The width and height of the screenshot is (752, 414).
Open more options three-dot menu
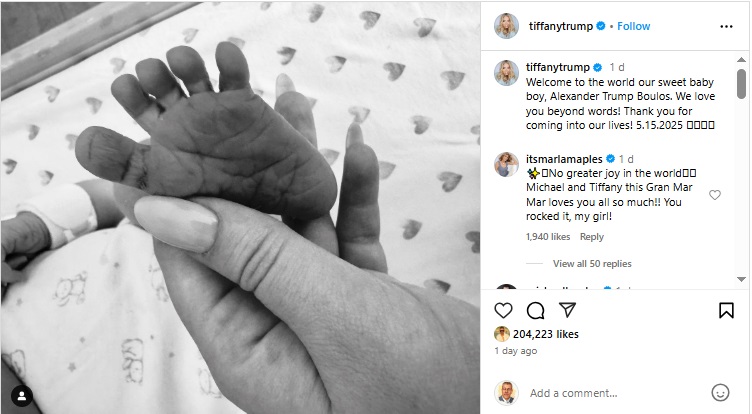tap(726, 26)
